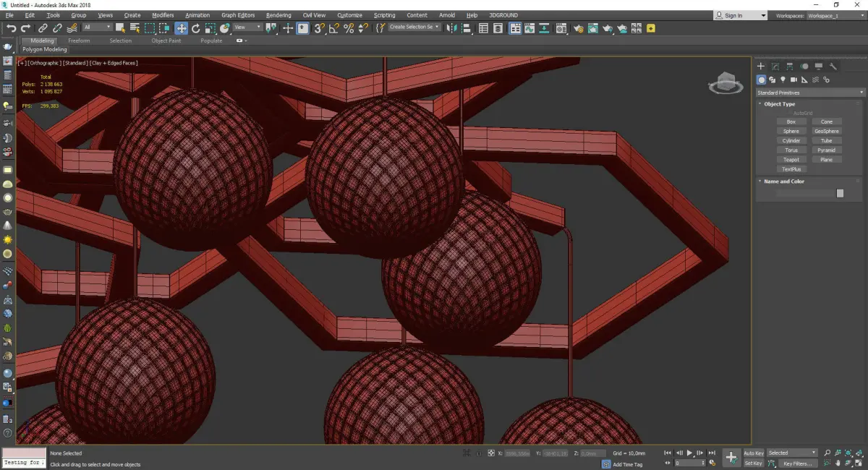This screenshot has width=868, height=470.
Task: Activate the Select Object tool
Action: click(x=120, y=28)
